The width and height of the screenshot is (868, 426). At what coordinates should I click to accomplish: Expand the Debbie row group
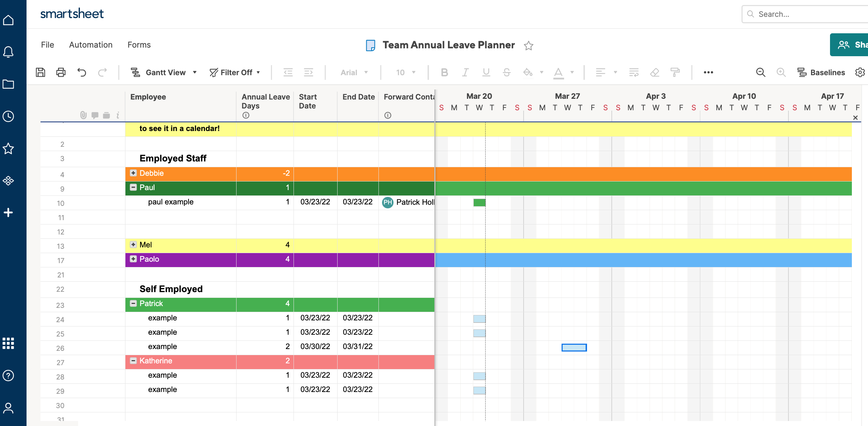pos(133,173)
